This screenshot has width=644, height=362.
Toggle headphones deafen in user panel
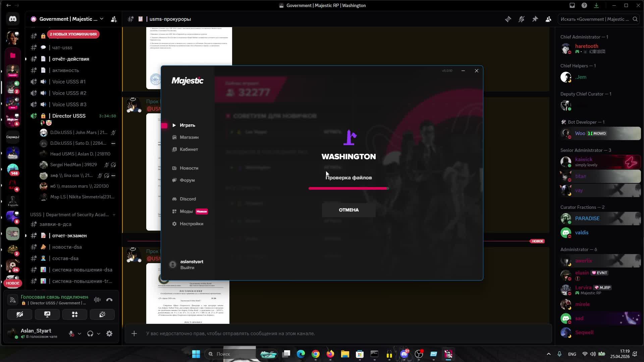click(90, 334)
